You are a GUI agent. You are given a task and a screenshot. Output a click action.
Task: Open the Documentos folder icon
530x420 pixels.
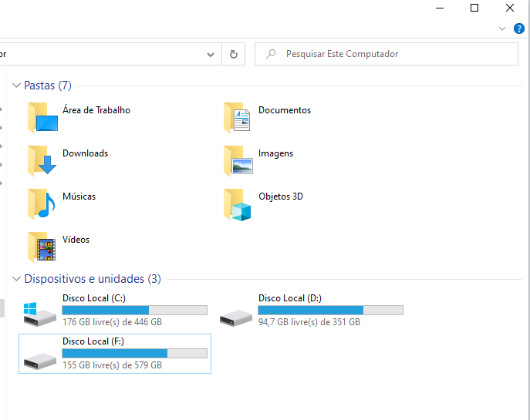[x=238, y=117]
